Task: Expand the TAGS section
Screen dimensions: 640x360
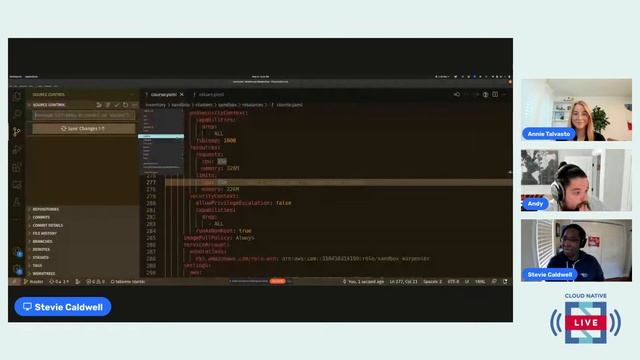Action: 38,266
